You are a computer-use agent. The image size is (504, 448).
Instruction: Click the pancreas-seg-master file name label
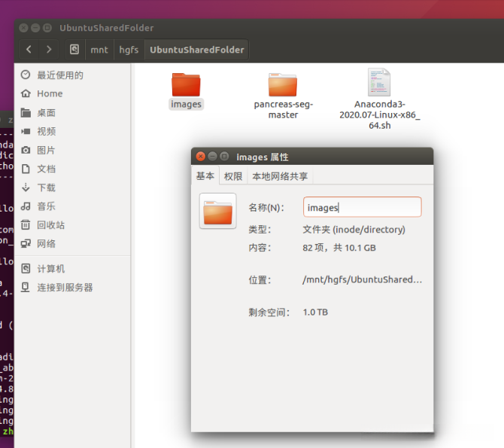283,109
